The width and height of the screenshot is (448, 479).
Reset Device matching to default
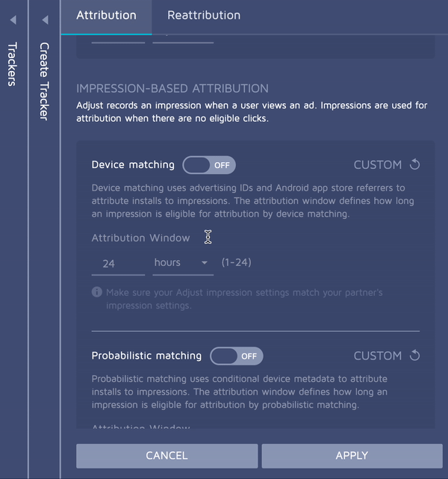[x=415, y=164]
